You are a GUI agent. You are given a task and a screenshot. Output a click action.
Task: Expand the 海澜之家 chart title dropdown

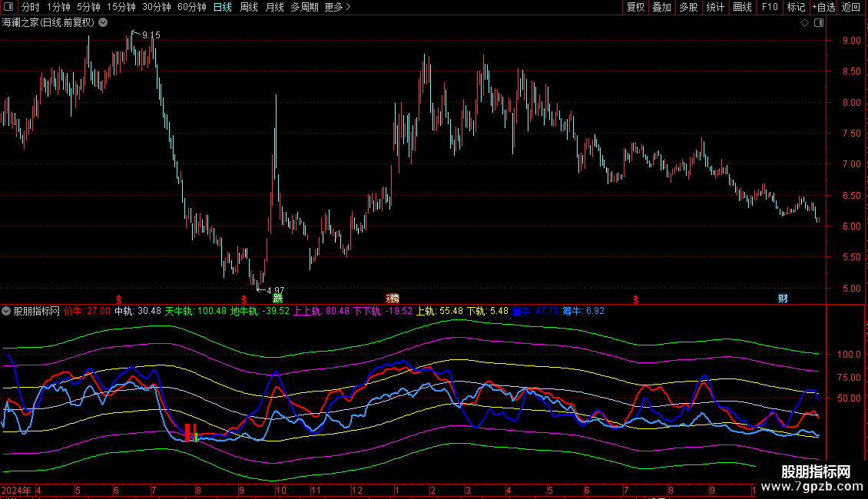click(102, 23)
